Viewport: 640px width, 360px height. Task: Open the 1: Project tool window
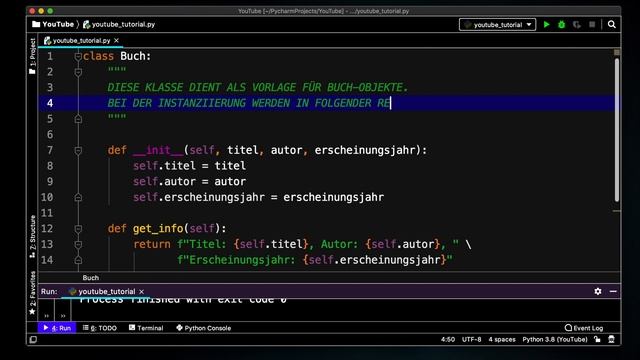point(33,56)
